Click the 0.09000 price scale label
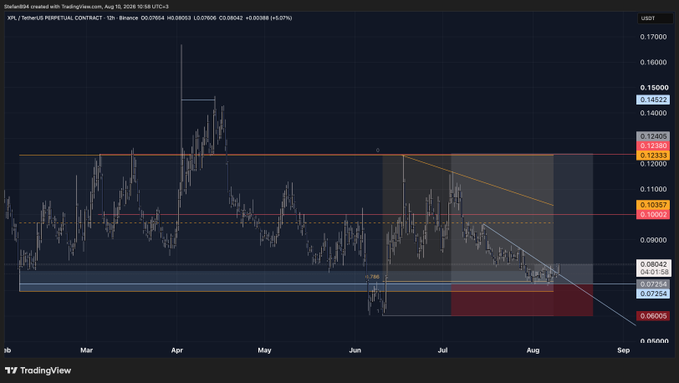This screenshot has width=679, height=383. tap(653, 240)
